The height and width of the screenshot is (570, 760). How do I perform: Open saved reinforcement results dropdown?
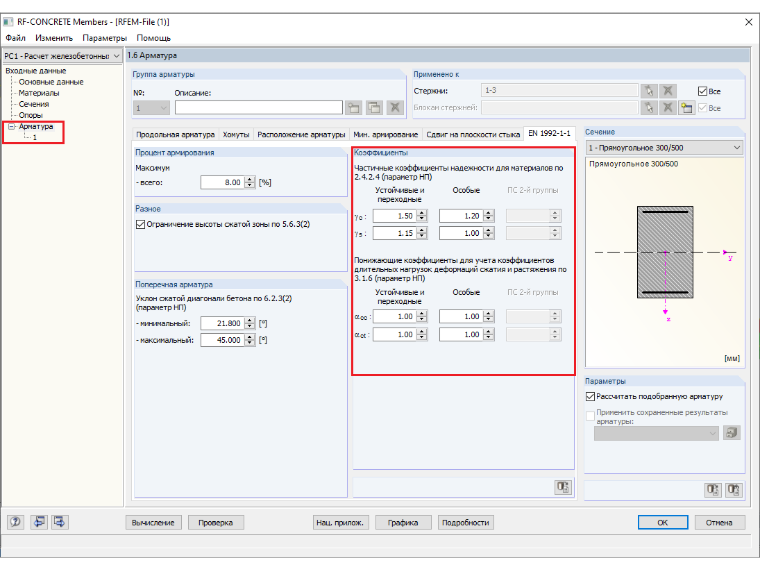(656, 433)
